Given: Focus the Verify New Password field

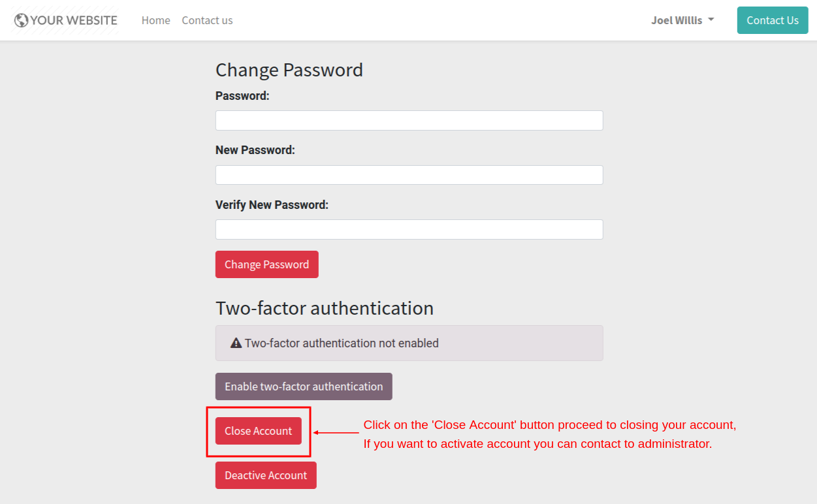Looking at the screenshot, I should click(x=409, y=229).
